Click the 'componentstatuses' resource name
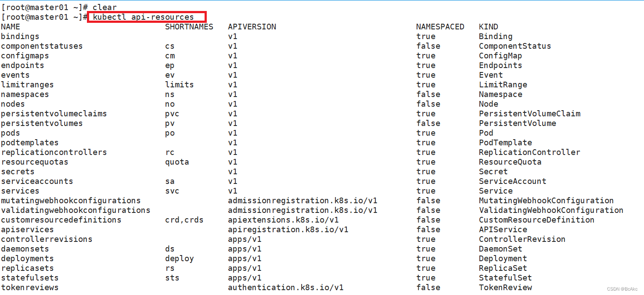The height and width of the screenshot is (295, 644). tap(42, 46)
